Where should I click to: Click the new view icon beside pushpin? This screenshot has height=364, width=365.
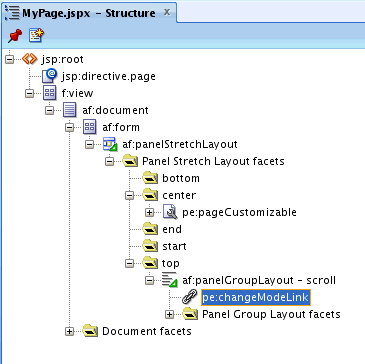(x=36, y=35)
